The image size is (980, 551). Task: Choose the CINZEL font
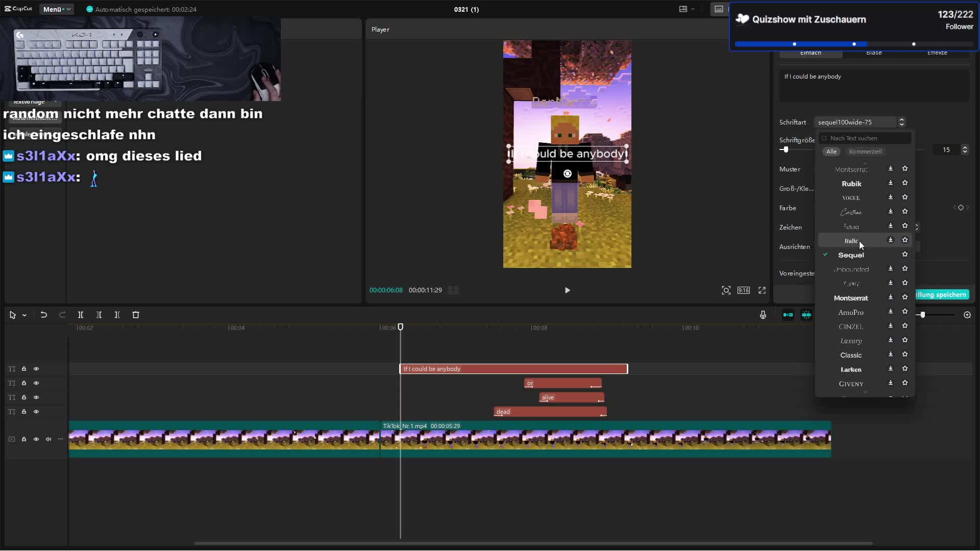[851, 327]
